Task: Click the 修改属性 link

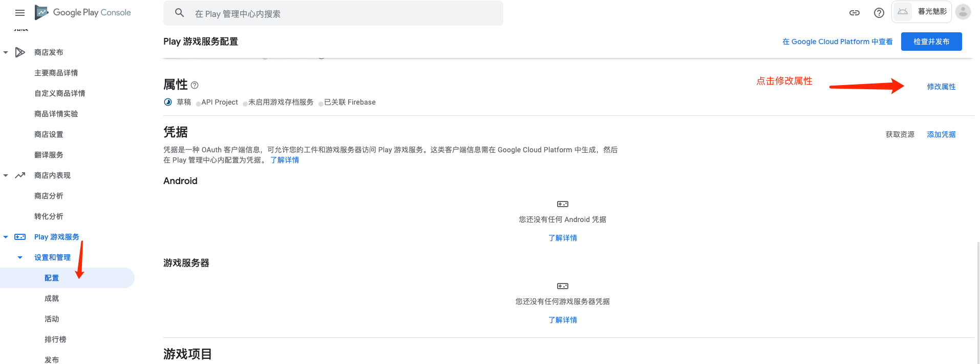Action: point(941,87)
